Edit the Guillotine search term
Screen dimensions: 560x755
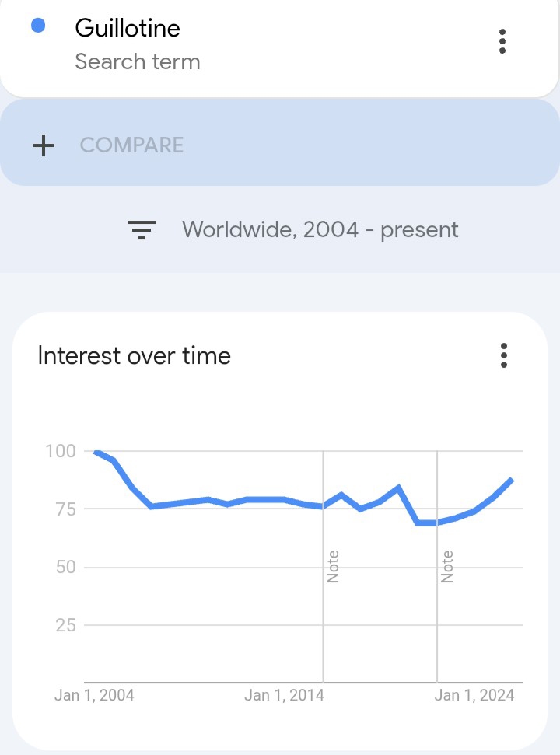pyautogui.click(x=128, y=28)
